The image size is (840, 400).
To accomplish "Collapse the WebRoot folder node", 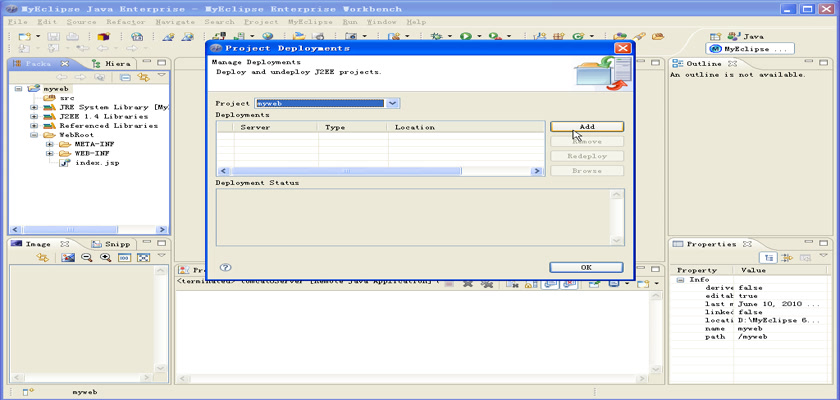I will tap(34, 135).
